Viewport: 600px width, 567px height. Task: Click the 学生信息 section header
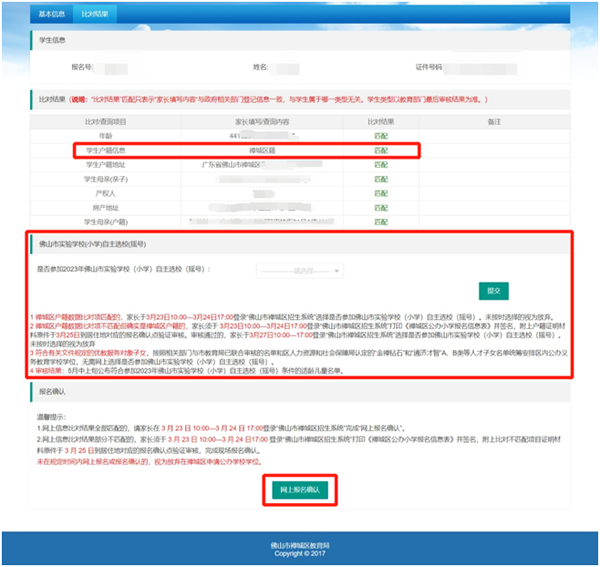pyautogui.click(x=52, y=42)
